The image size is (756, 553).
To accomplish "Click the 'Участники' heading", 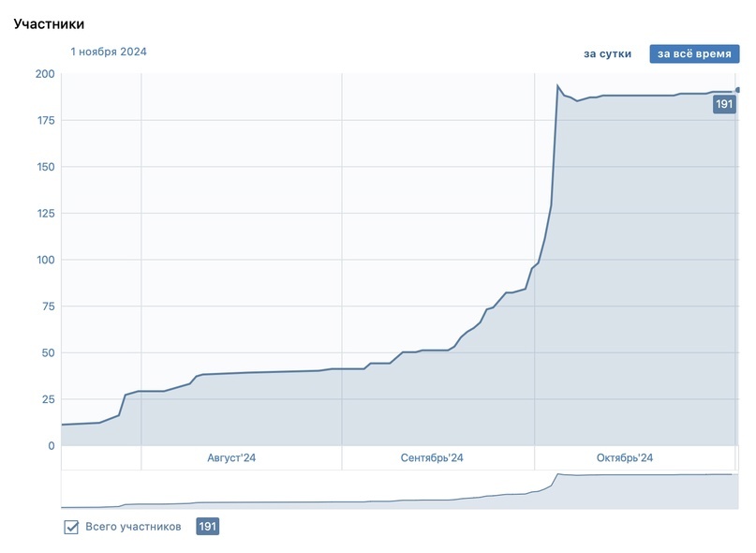I will pos(49,24).
